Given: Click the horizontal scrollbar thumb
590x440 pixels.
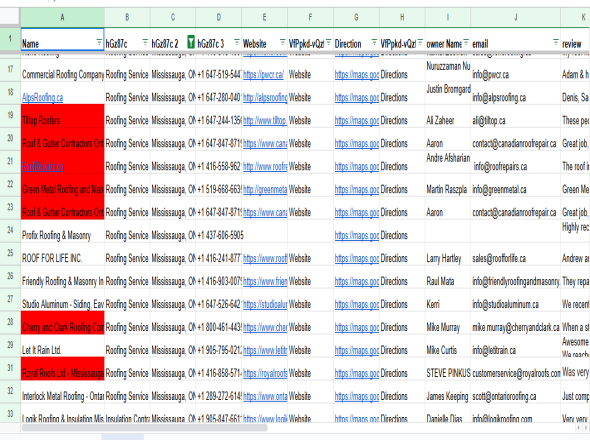Looking at the screenshot, I should click(144, 428).
